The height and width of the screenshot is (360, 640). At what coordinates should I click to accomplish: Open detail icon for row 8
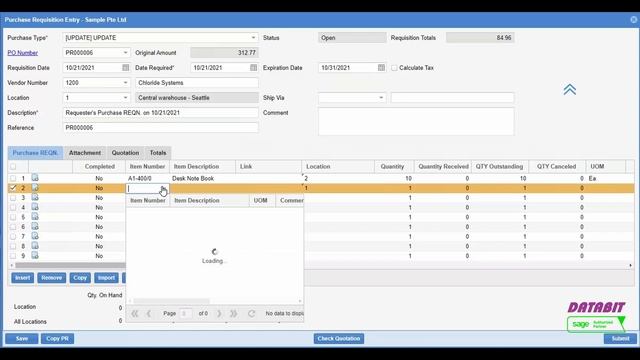[35, 246]
